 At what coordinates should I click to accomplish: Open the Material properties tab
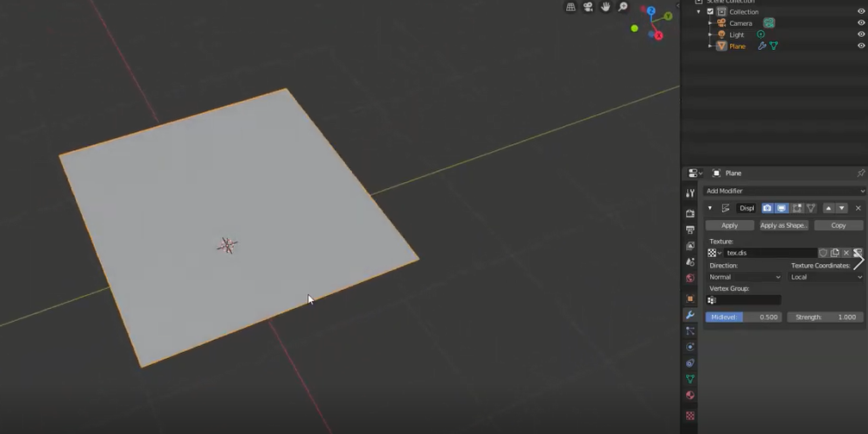(x=689, y=395)
